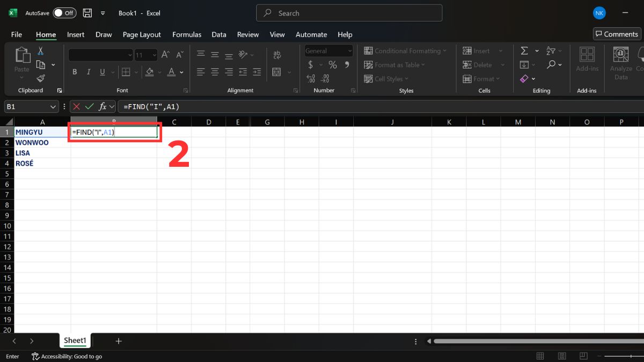This screenshot has height=362, width=644.
Task: Click the AutoSum icon in Editing group
Action: (x=524, y=50)
